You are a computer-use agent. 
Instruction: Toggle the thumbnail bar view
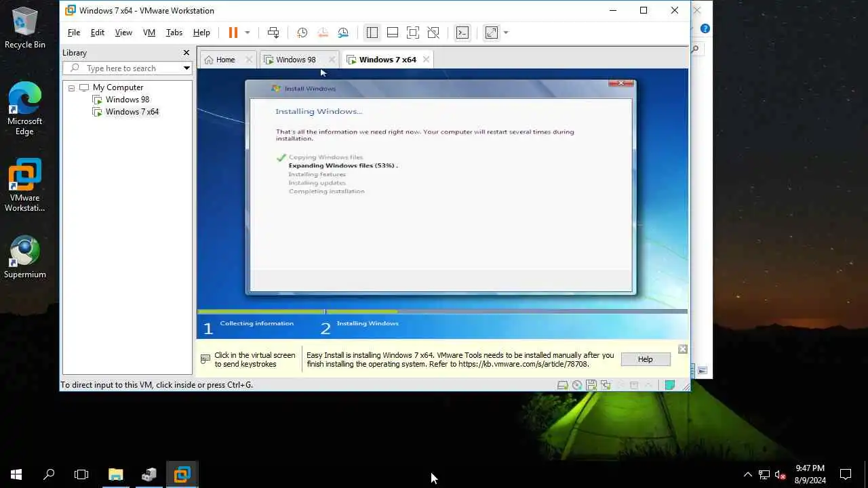point(393,33)
